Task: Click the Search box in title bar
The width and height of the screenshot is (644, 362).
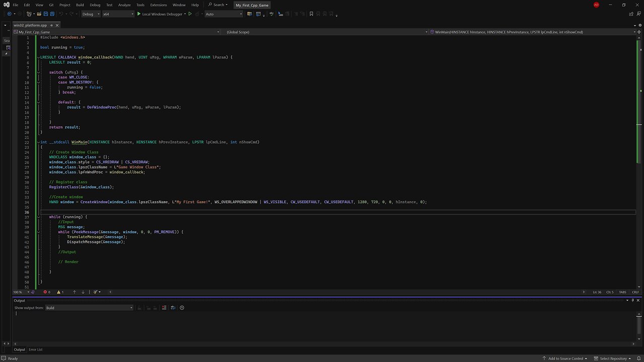Action: (x=218, y=5)
